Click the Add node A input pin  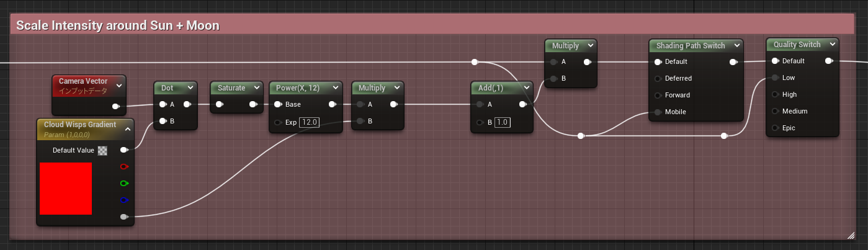click(480, 104)
